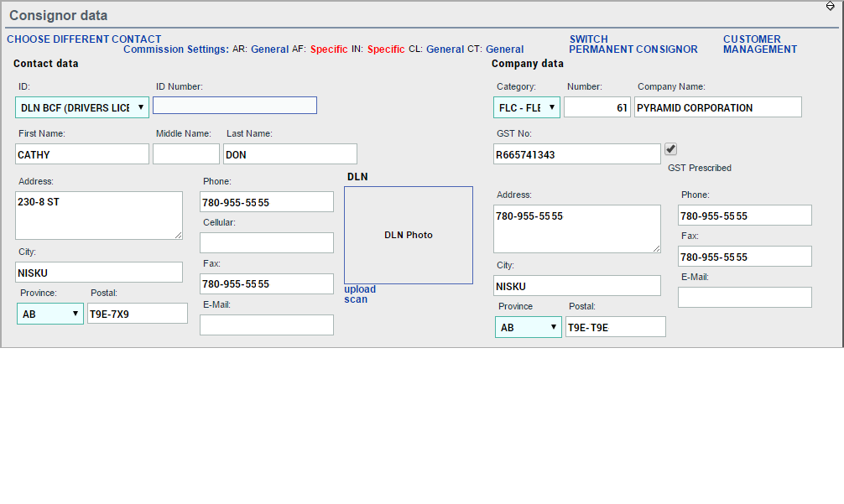Click the ID Number input field
Image resolution: width=844 pixels, height=504 pixels.
point(235,105)
